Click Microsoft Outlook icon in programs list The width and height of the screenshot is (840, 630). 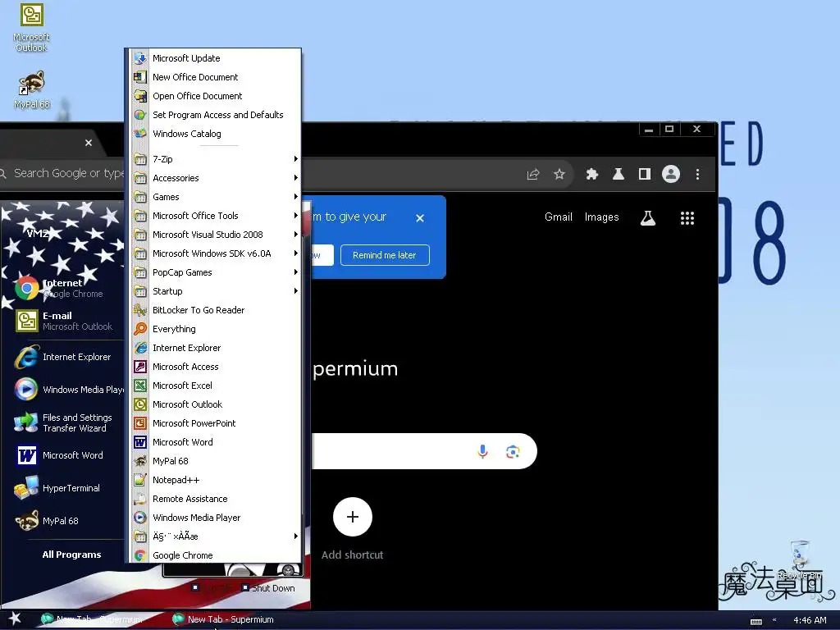pyautogui.click(x=140, y=404)
